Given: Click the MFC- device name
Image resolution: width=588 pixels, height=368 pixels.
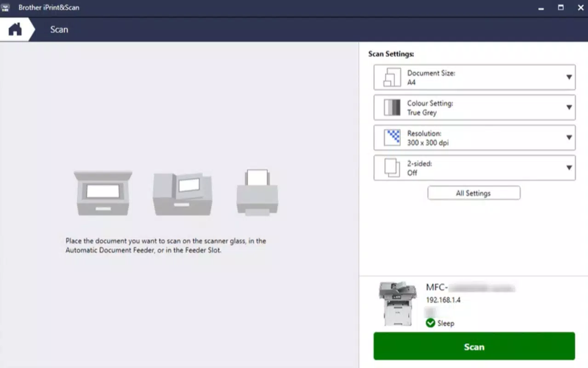Looking at the screenshot, I should pyautogui.click(x=436, y=288).
